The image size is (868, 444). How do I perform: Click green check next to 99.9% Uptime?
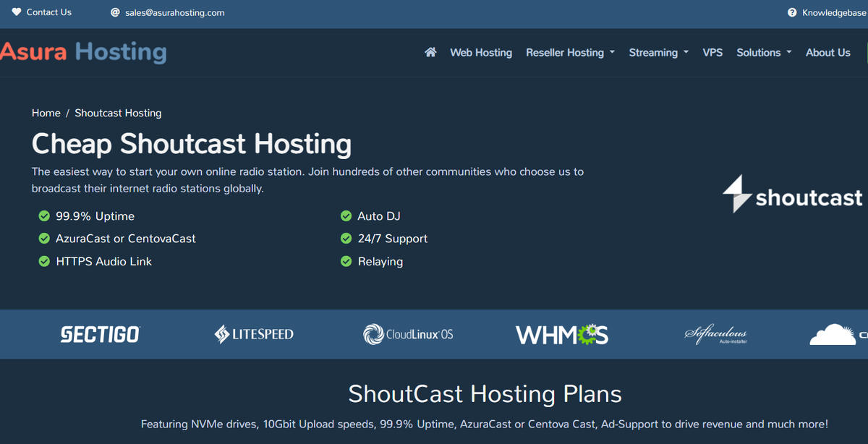point(44,216)
